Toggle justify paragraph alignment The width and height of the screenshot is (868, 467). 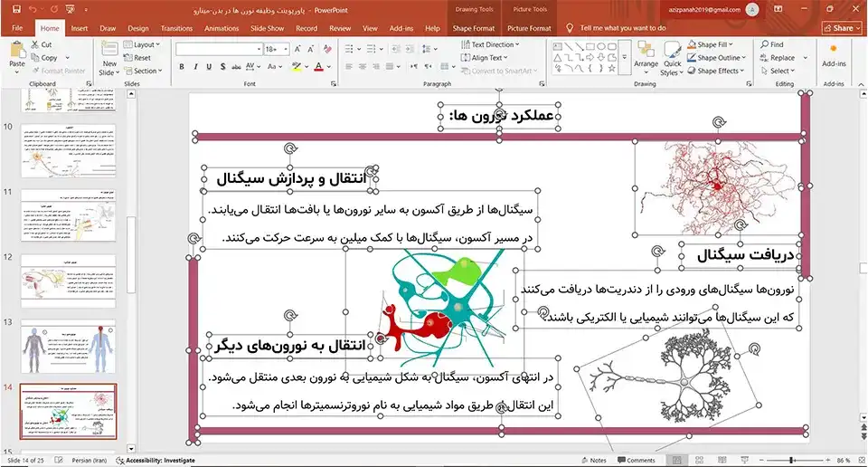click(390, 66)
